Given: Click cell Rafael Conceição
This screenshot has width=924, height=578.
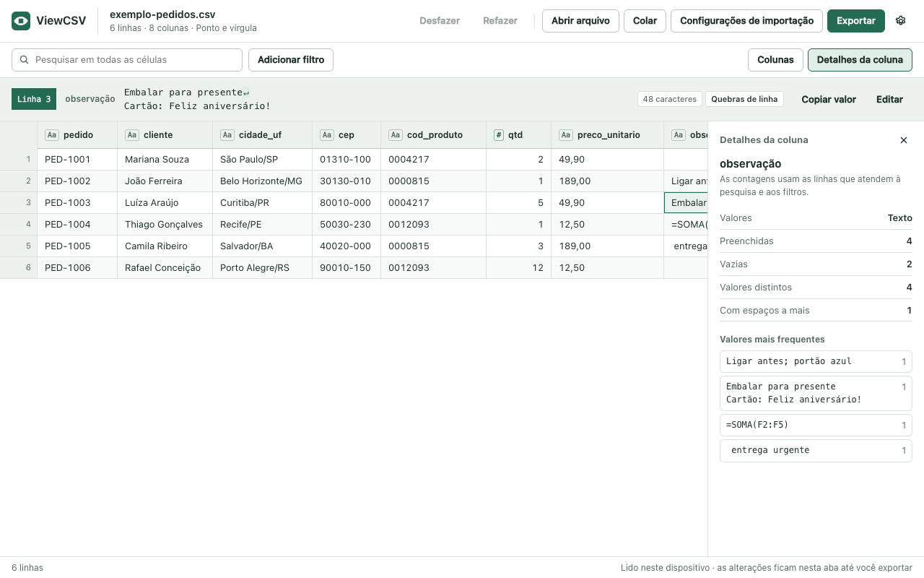Looking at the screenshot, I should [x=165, y=268].
